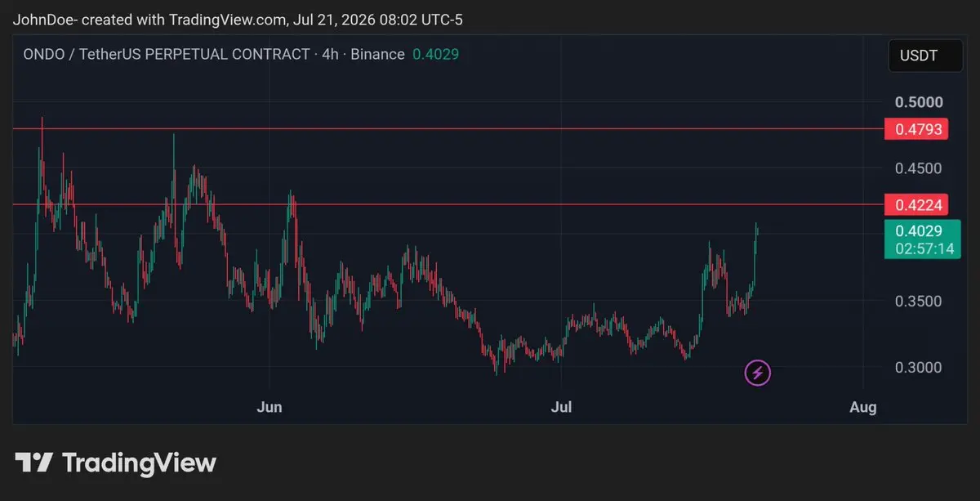Click the Jul label on time axis
Screen dimensions: 980x501
pyautogui.click(x=562, y=407)
